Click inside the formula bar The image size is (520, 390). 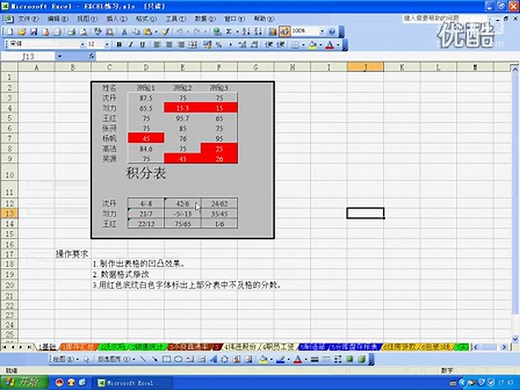pyautogui.click(x=307, y=56)
